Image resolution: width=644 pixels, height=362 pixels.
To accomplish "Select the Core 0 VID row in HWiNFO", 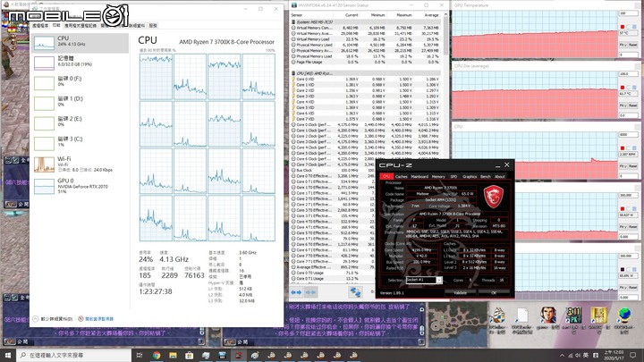I will click(x=367, y=79).
